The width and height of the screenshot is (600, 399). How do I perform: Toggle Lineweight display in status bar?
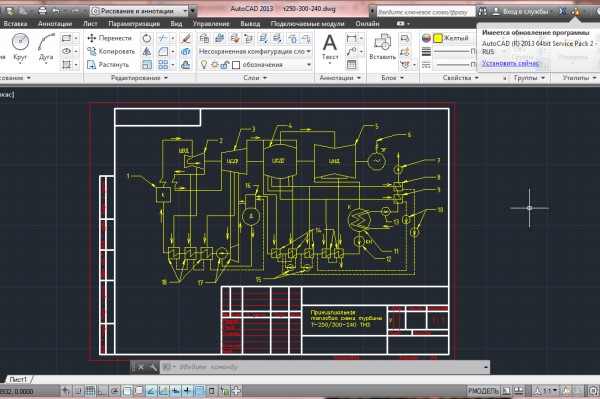pyautogui.click(x=187, y=391)
